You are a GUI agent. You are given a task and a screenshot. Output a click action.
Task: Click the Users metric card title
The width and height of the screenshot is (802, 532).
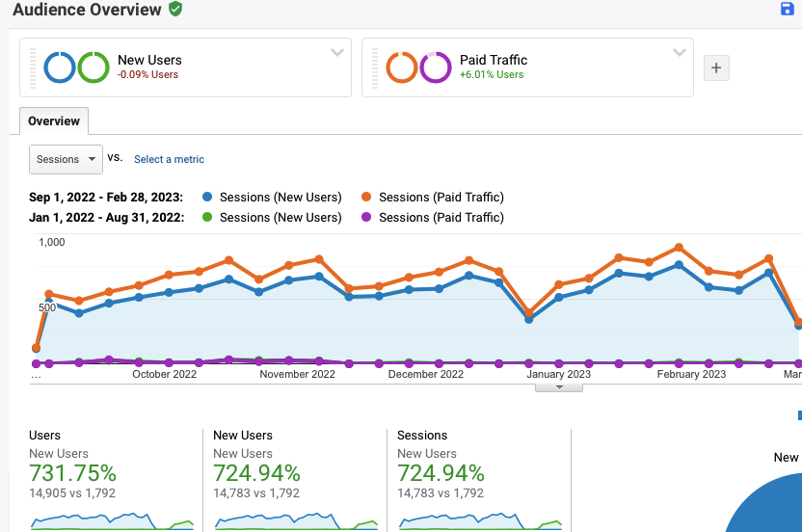pyautogui.click(x=44, y=436)
